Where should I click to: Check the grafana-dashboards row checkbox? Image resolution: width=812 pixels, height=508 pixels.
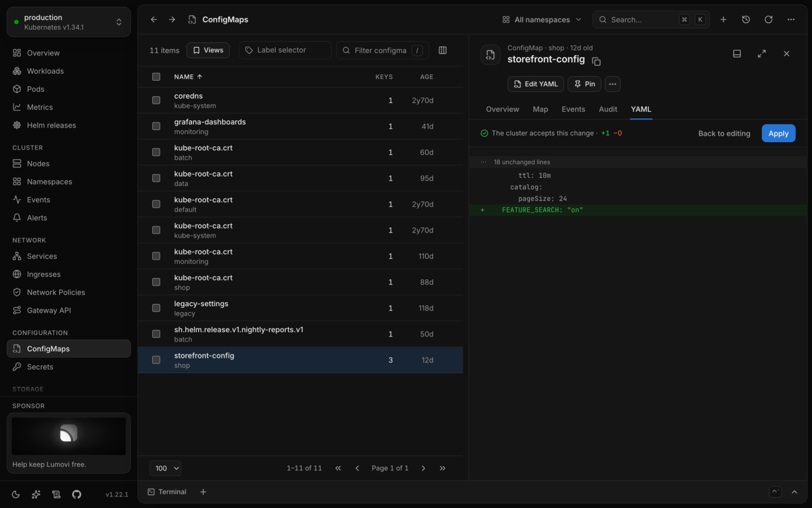(156, 126)
